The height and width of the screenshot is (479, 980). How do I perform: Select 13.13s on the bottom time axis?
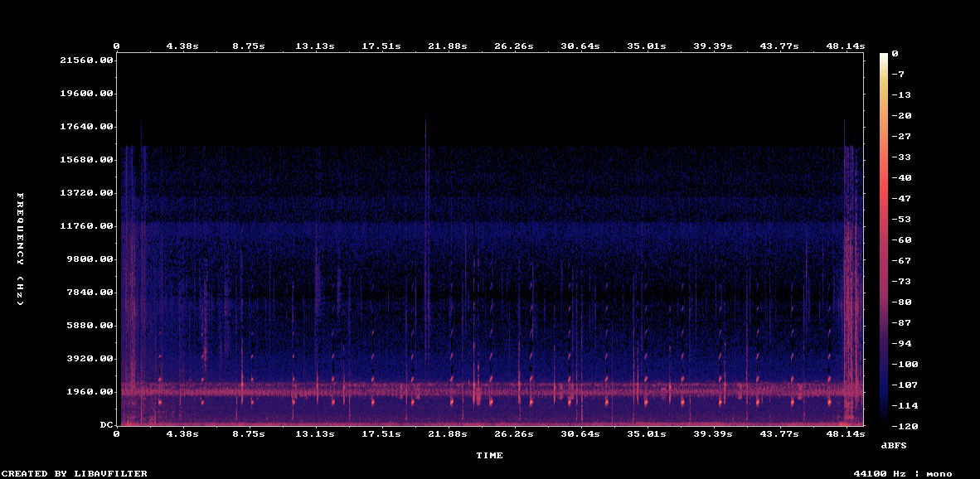[315, 433]
